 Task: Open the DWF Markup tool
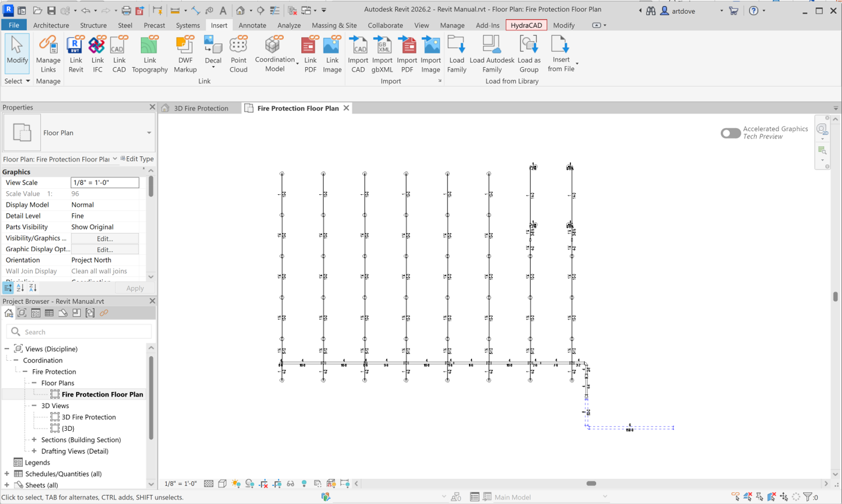185,54
